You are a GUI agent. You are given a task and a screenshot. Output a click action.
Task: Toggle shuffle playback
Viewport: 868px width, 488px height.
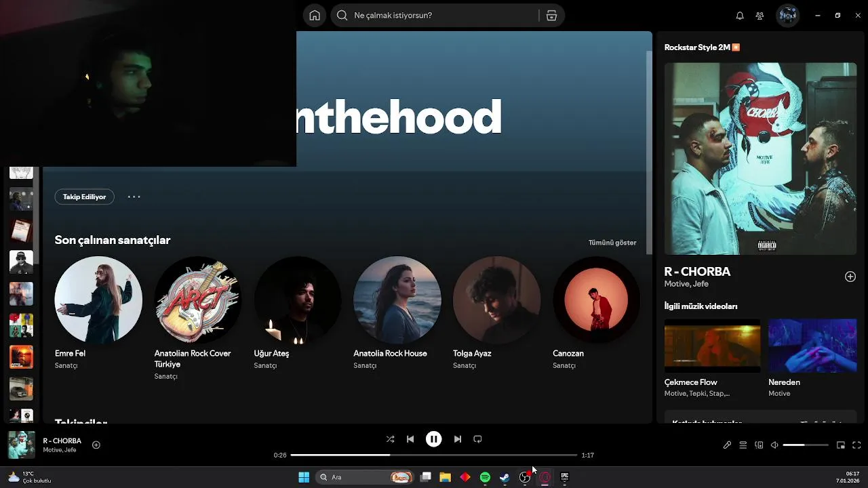tap(390, 439)
